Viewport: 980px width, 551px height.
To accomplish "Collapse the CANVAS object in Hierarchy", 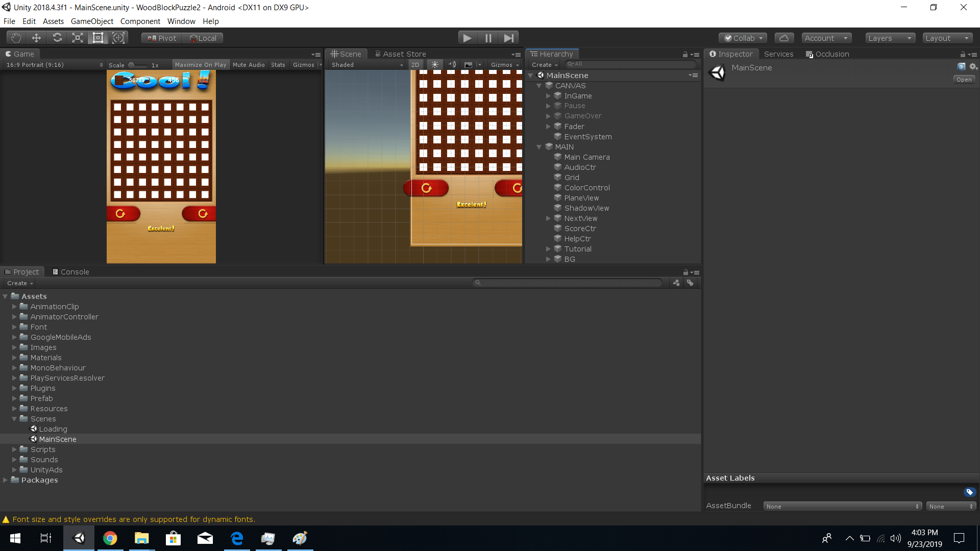I will [x=539, y=86].
